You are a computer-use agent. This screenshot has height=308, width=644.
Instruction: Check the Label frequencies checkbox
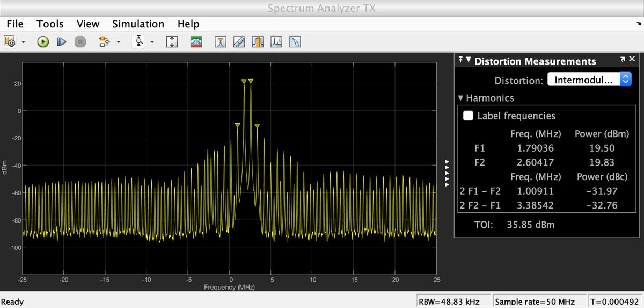[x=469, y=116]
